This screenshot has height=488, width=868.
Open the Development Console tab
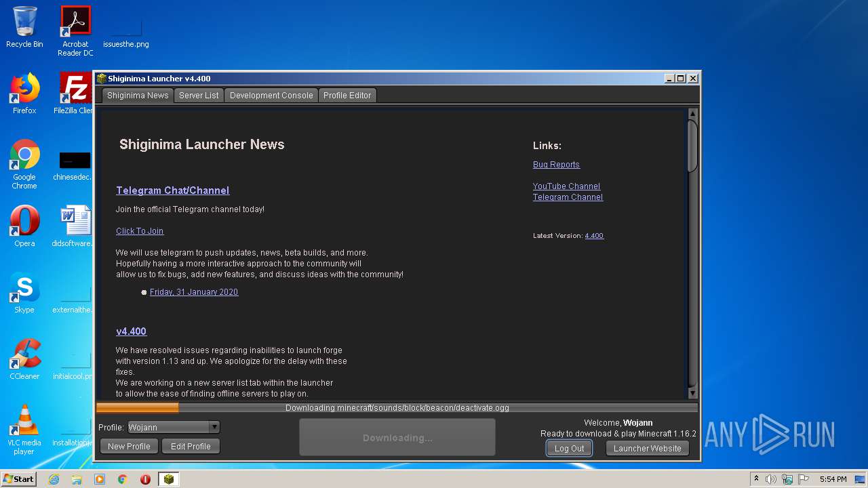pyautogui.click(x=271, y=96)
